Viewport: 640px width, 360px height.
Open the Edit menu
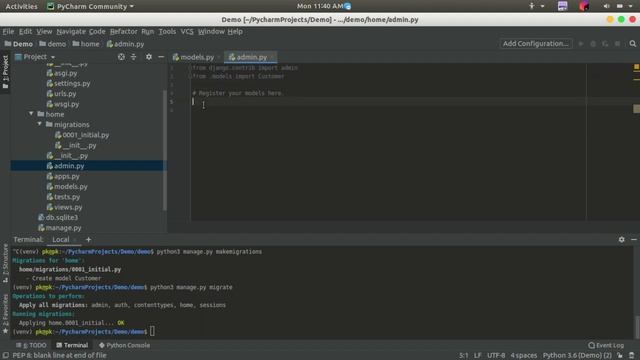(x=25, y=31)
